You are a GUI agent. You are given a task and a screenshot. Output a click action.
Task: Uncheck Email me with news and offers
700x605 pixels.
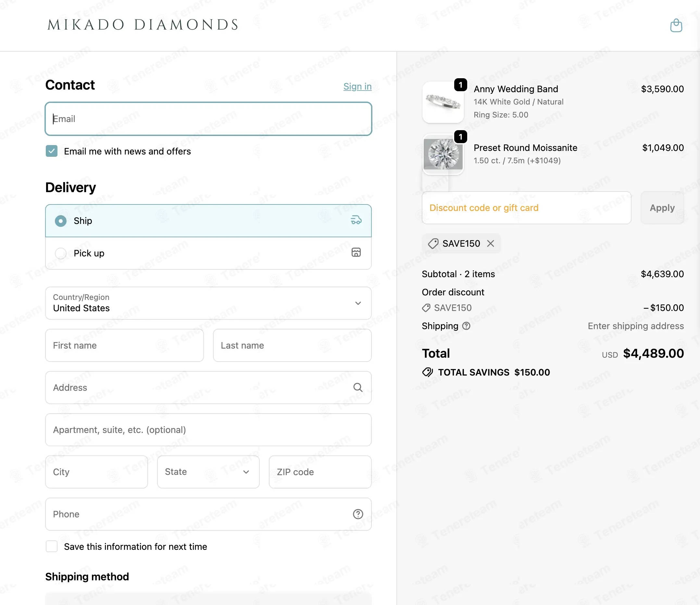coord(52,151)
